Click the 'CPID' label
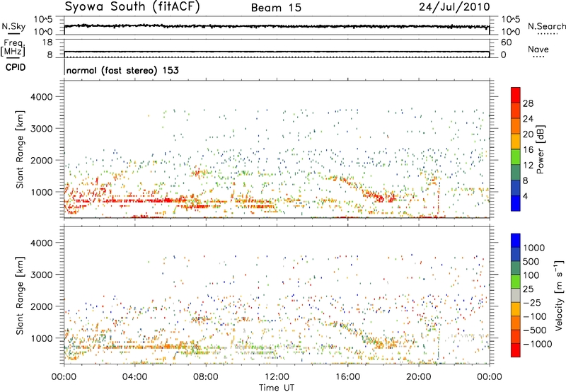 click(16, 67)
